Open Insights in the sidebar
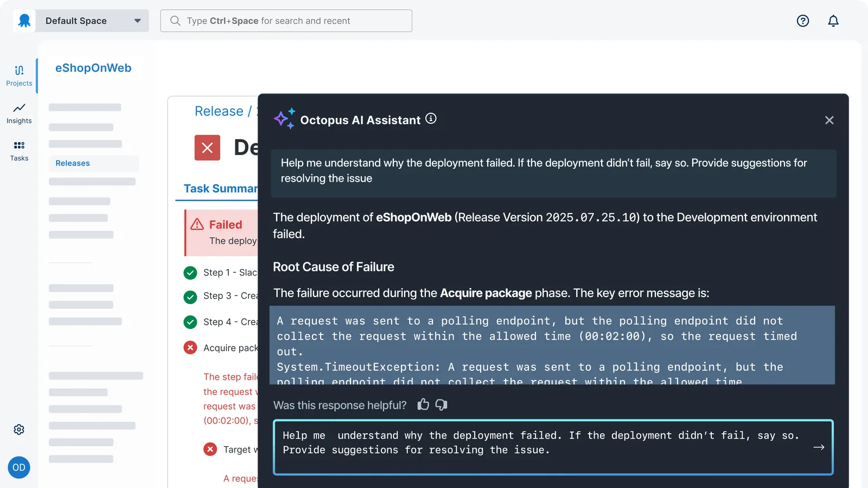 [19, 113]
